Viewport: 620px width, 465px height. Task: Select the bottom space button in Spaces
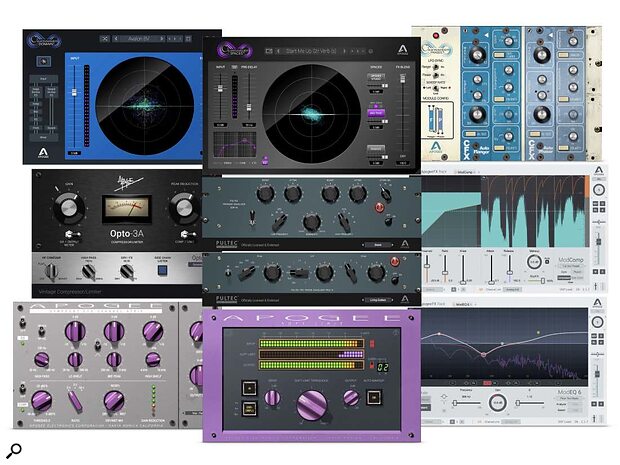click(x=376, y=149)
